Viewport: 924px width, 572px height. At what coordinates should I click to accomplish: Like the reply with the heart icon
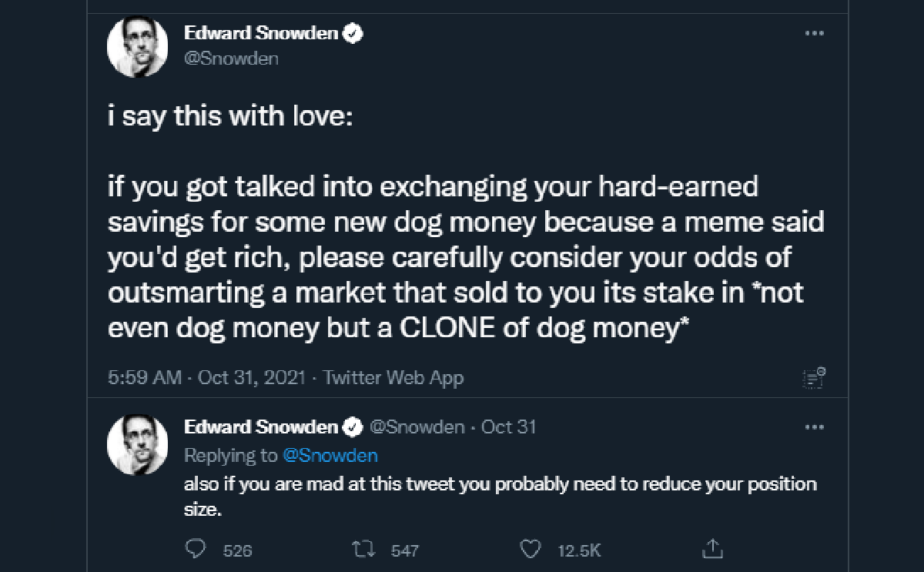pos(530,549)
